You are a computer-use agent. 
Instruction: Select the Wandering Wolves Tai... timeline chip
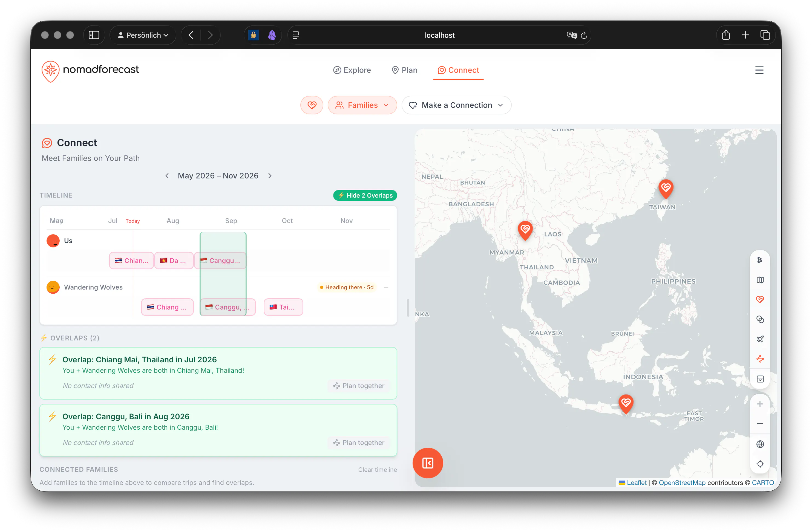(283, 307)
